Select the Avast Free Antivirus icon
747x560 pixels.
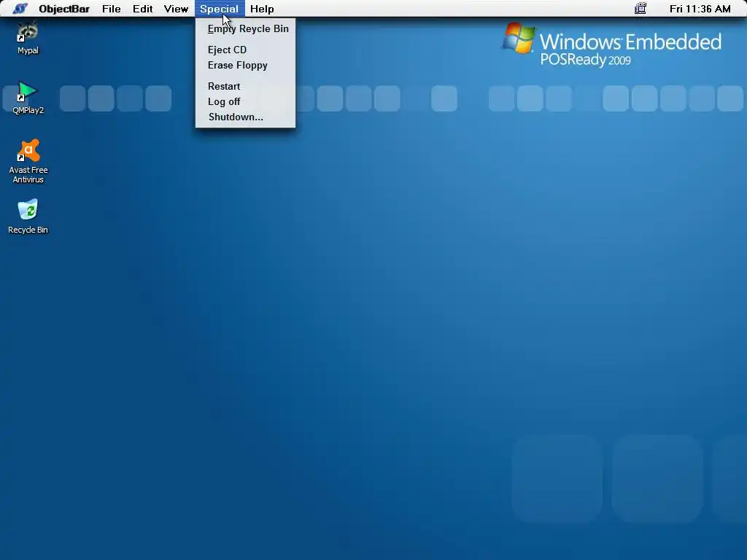[x=28, y=150]
